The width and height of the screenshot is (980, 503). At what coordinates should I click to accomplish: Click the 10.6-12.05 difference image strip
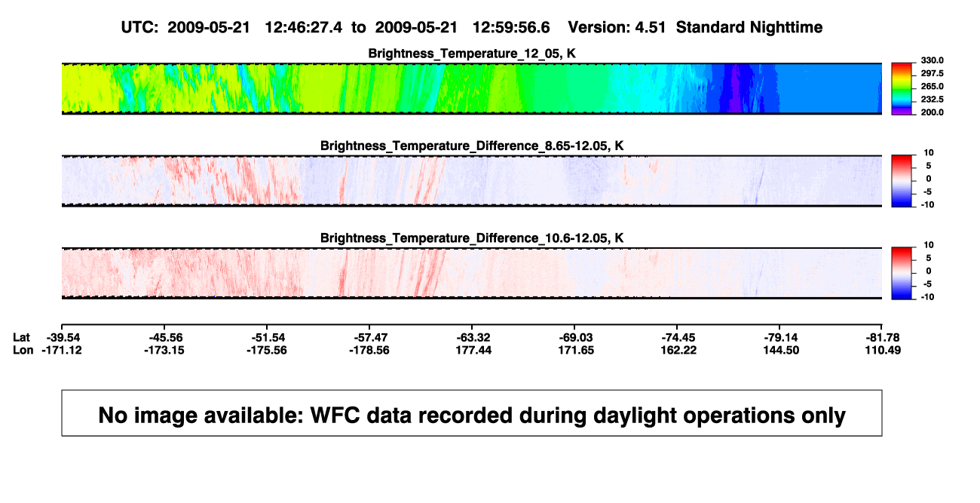pos(472,273)
